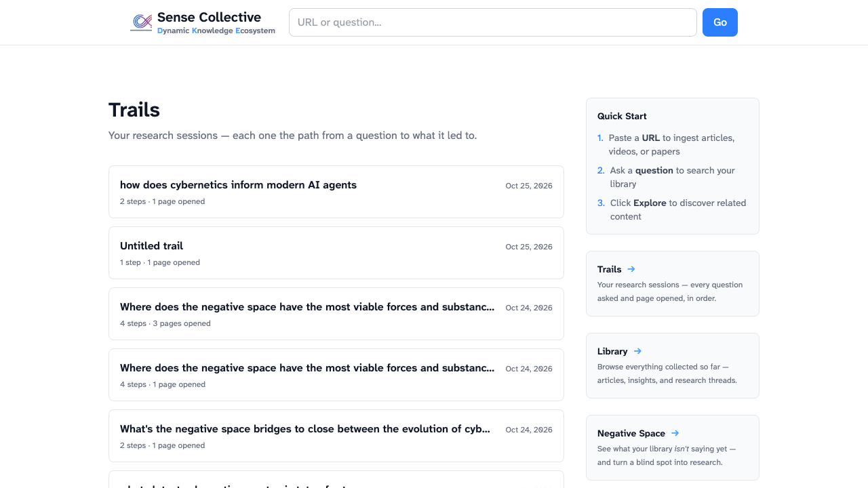The image size is (868, 488).
Task: Click "1 step · 1 page opened" under Untitled trail
Action: [x=160, y=262]
